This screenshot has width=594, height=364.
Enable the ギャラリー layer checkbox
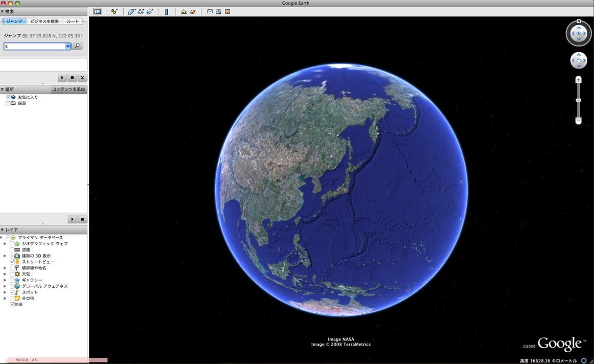(12, 280)
